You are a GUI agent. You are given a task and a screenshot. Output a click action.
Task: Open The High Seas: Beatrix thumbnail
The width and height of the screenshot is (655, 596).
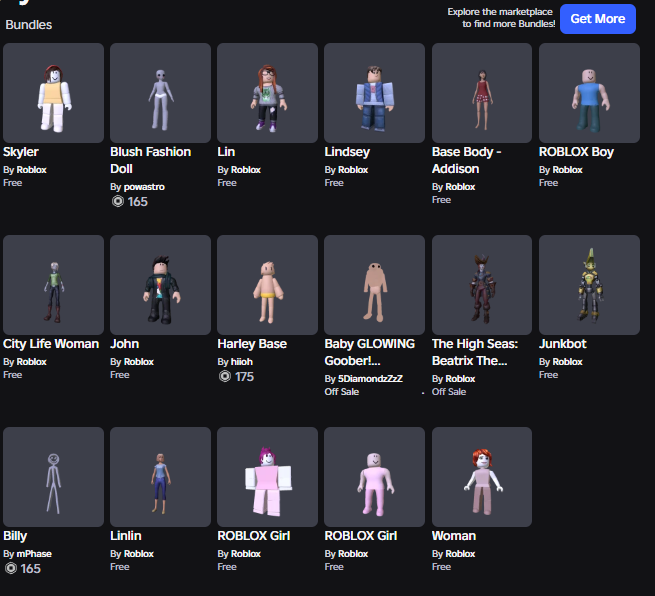pos(482,285)
